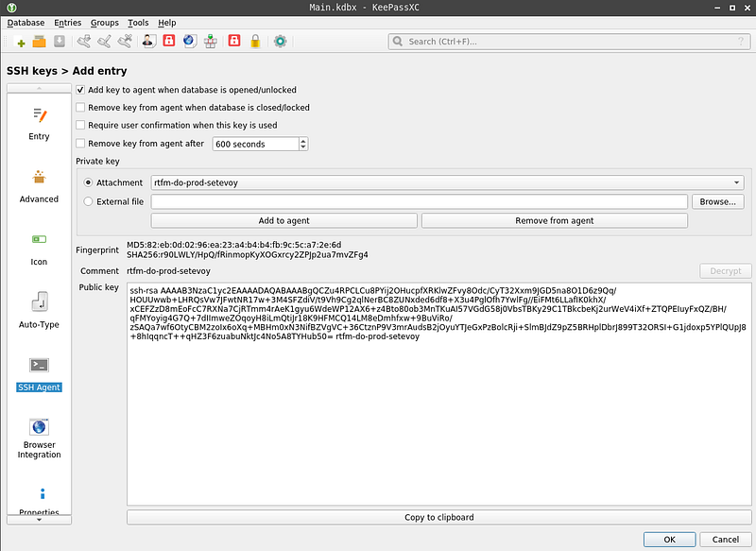
Task: Open the Entries menu
Action: pyautogui.click(x=67, y=23)
